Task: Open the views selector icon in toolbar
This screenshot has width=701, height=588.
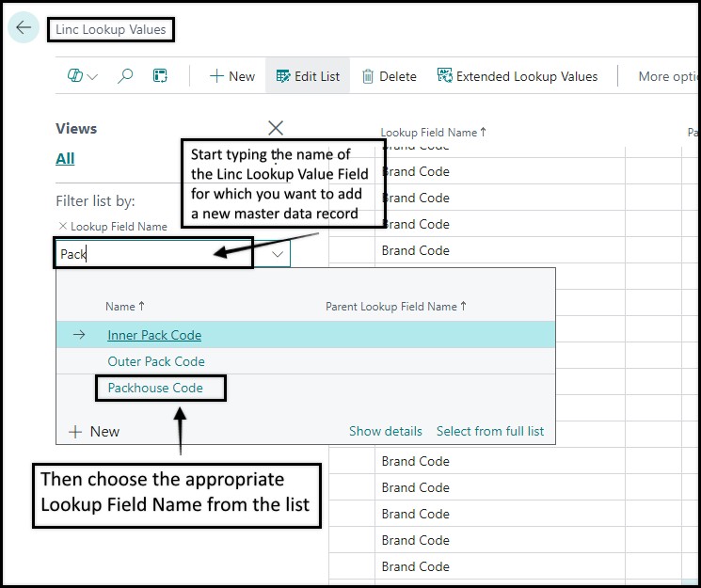Action: tap(82, 76)
